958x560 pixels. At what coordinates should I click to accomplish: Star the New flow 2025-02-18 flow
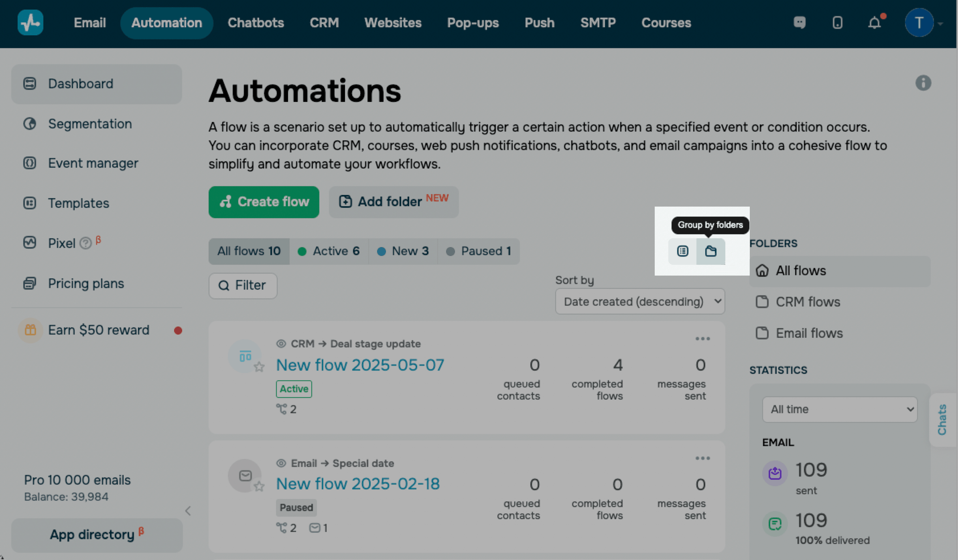(259, 486)
